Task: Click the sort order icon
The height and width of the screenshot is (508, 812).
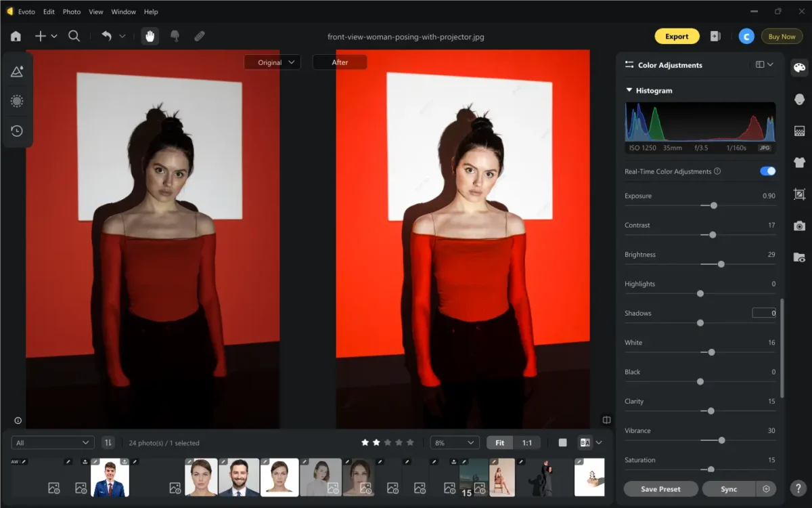Action: coord(108,442)
